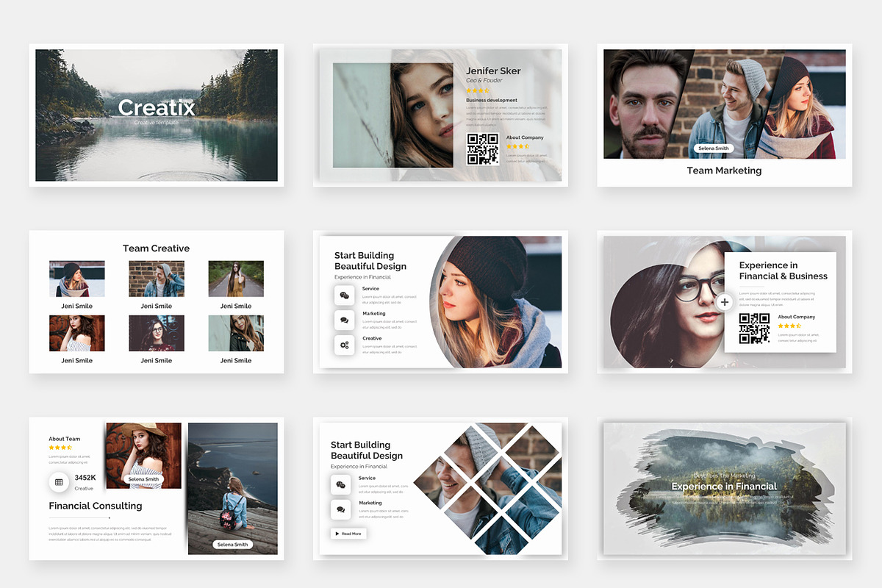Select the Team Creative photo of the woman on the road

236,279
